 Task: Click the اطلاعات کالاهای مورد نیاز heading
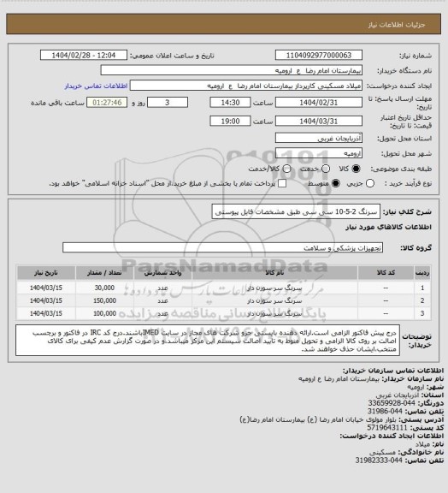point(389,227)
